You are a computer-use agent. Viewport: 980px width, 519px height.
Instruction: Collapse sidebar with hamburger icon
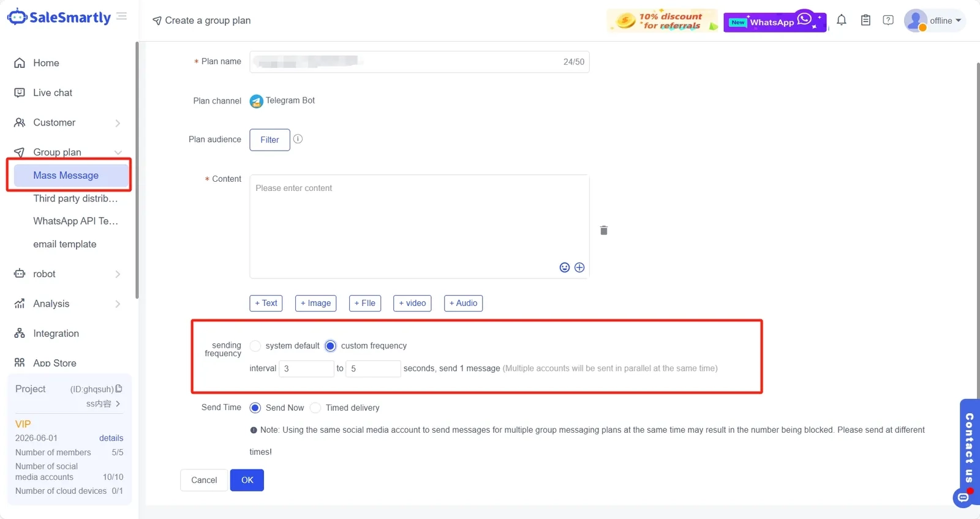(122, 17)
